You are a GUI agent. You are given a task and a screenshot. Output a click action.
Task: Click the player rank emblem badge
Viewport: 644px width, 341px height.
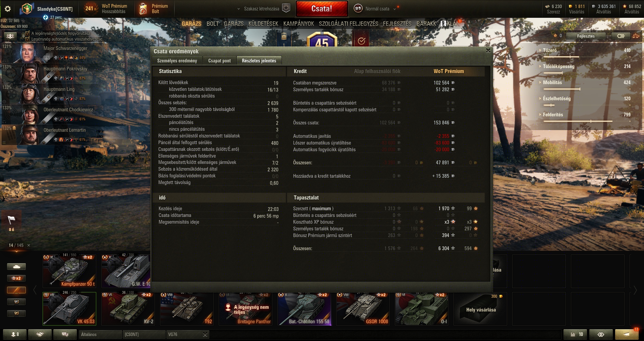[x=26, y=9]
